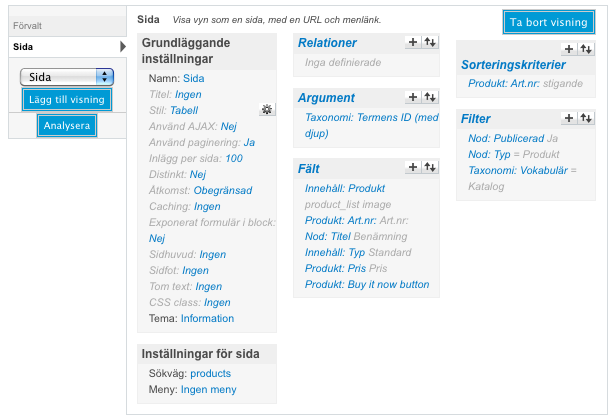Add a new relation with Relationer plus icon
Viewport: 612px width, 415px height.
click(x=413, y=42)
